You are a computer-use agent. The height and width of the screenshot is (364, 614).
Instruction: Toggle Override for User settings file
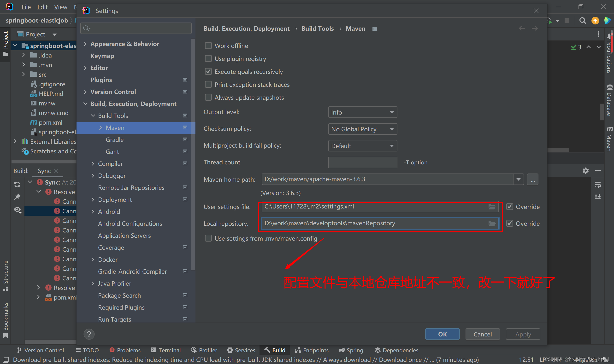509,207
